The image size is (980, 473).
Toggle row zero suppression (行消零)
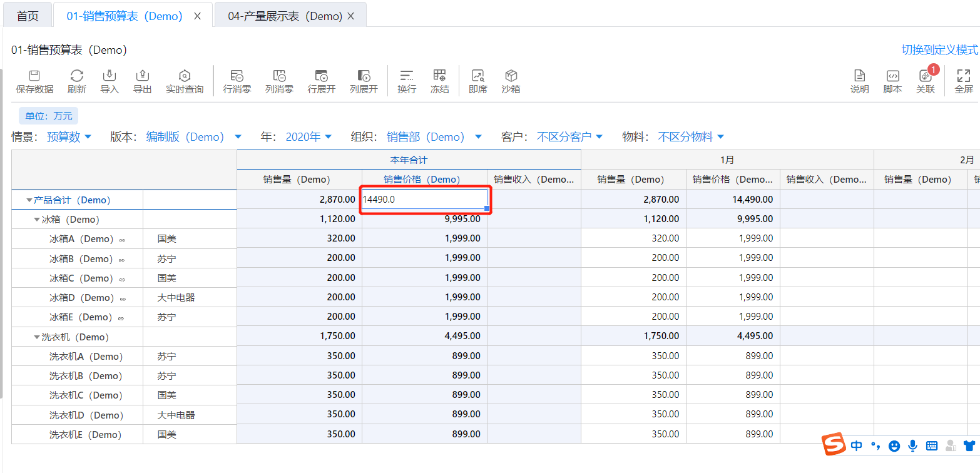(237, 76)
